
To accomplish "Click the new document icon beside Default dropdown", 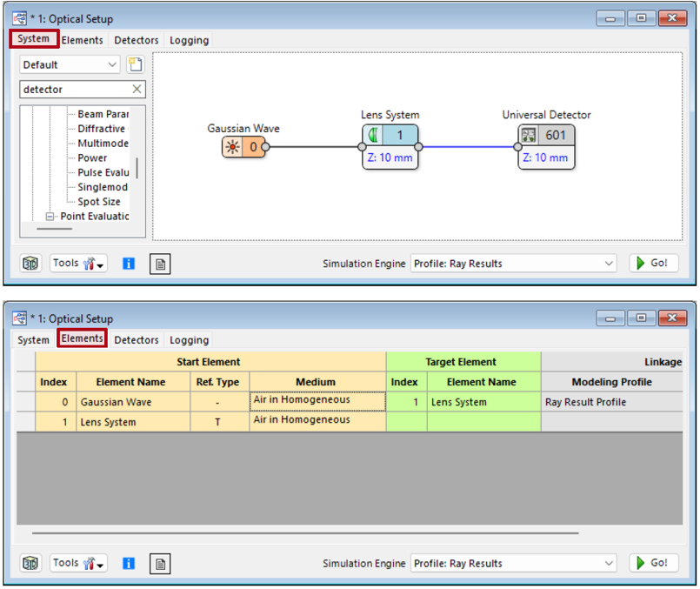I will (135, 64).
